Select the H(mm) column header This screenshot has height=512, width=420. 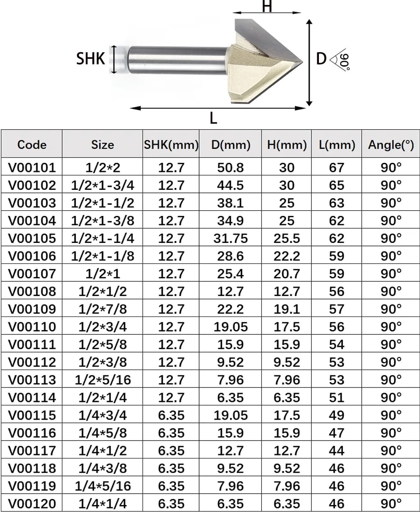coord(287,145)
